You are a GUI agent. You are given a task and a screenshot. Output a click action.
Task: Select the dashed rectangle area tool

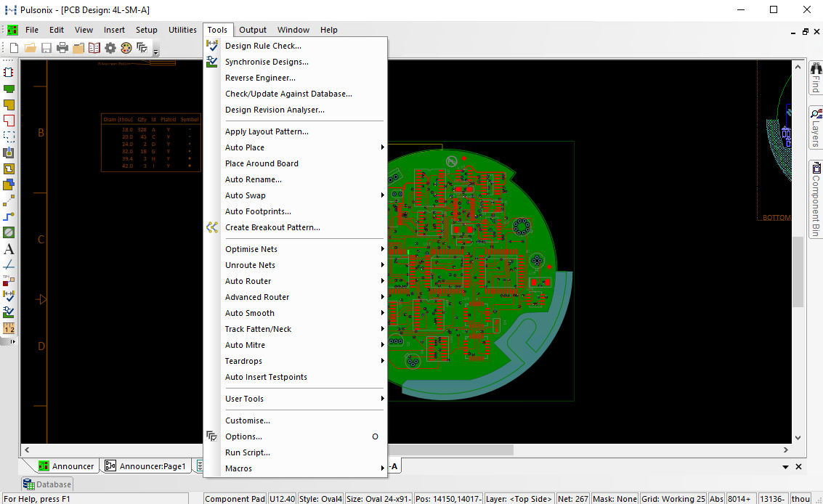[9, 137]
